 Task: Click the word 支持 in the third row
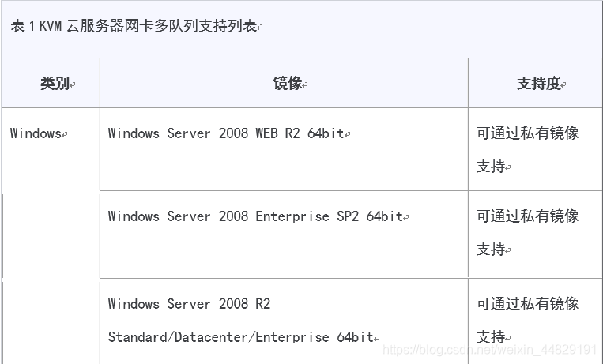pyautogui.click(x=491, y=337)
